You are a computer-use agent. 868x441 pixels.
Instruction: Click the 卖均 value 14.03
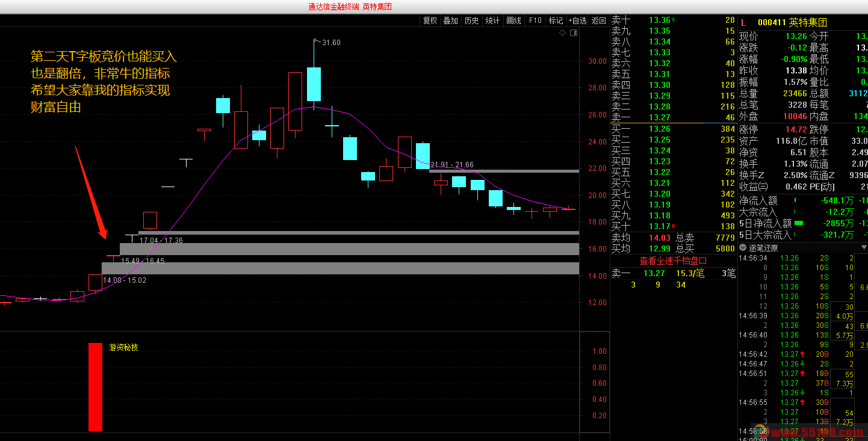tap(659, 238)
